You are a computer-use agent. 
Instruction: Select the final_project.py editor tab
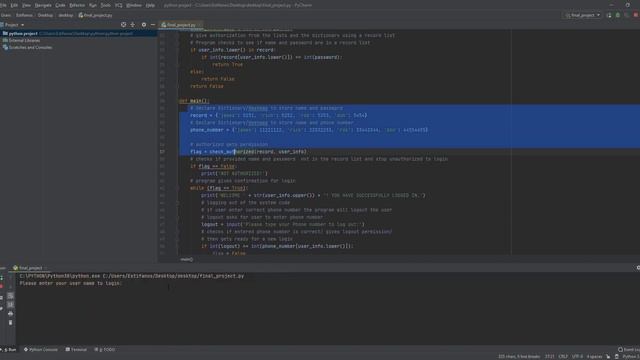coord(179,25)
